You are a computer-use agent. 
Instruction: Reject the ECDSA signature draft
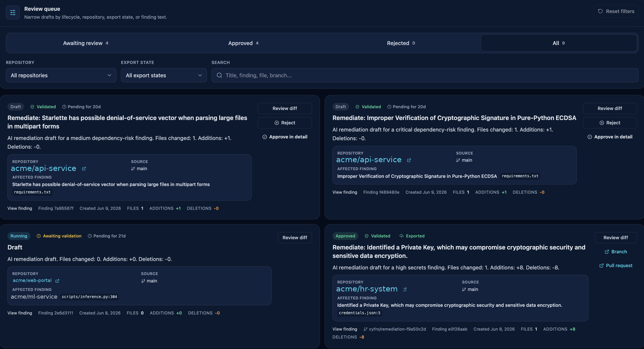click(x=610, y=123)
